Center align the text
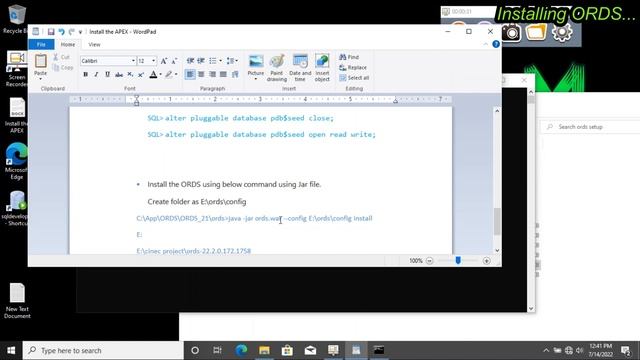Image resolution: width=640 pixels, height=360 pixels. click(x=201, y=74)
